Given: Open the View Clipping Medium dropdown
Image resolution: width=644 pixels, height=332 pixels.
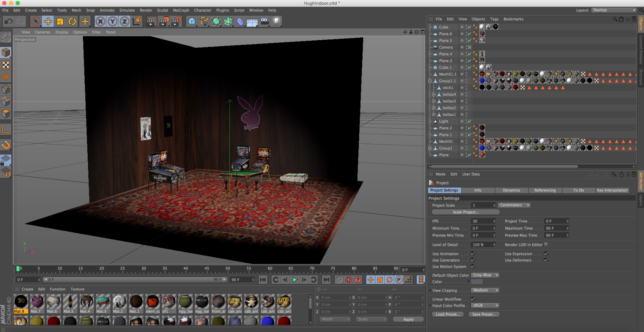Looking at the screenshot, I should tap(485, 290).
